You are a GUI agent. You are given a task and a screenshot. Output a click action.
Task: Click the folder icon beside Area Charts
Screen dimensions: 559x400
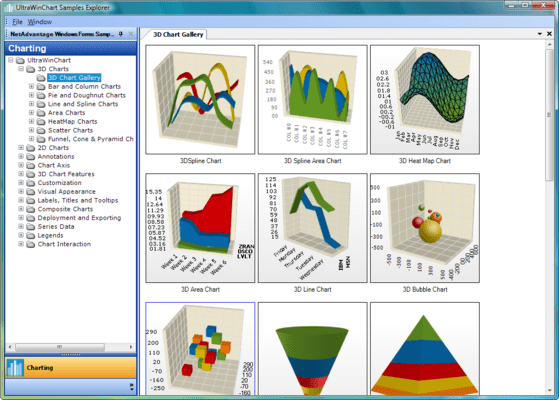(x=41, y=113)
